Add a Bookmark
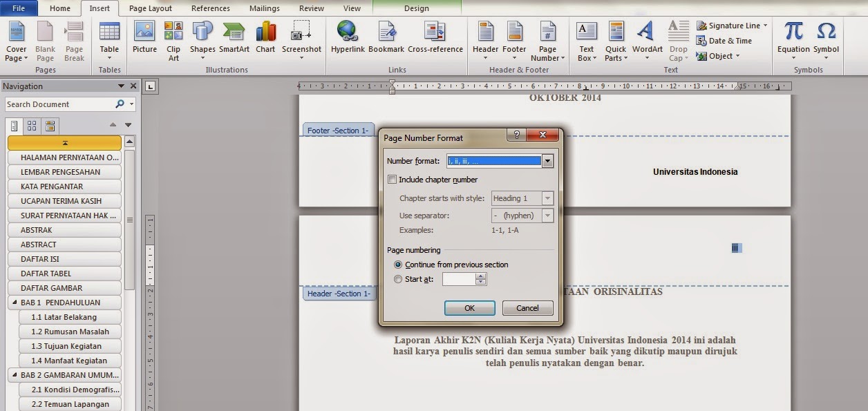 click(x=386, y=38)
